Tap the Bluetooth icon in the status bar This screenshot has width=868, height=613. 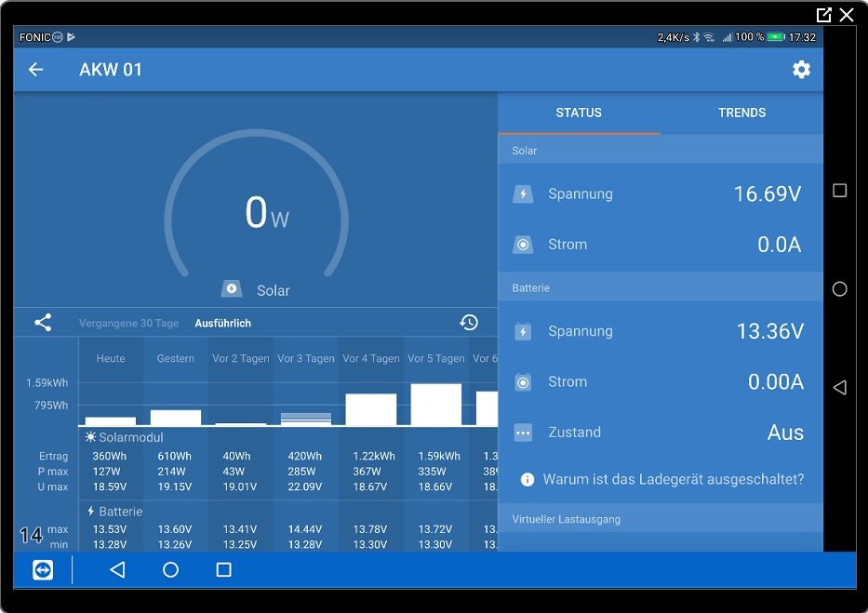(x=697, y=37)
